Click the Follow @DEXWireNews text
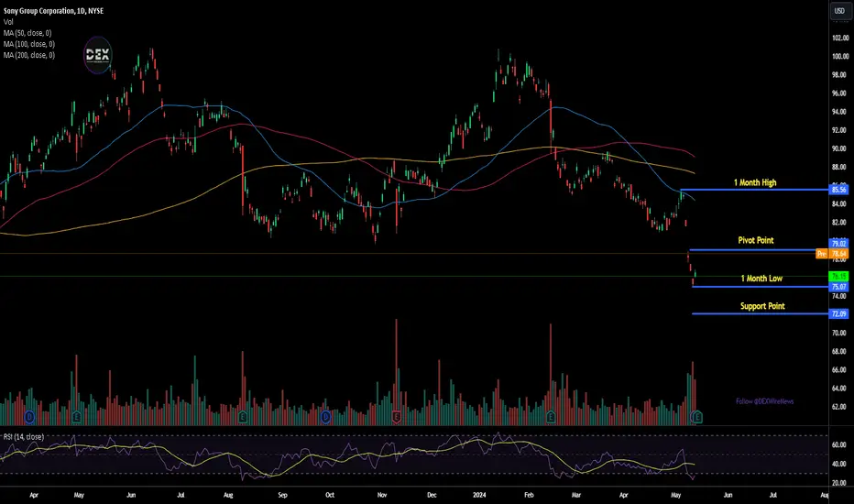This screenshot has height=504, width=854. click(x=765, y=401)
